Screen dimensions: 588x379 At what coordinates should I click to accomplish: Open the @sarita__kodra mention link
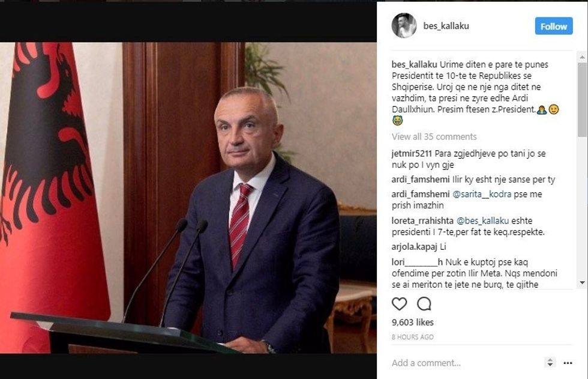(x=482, y=194)
